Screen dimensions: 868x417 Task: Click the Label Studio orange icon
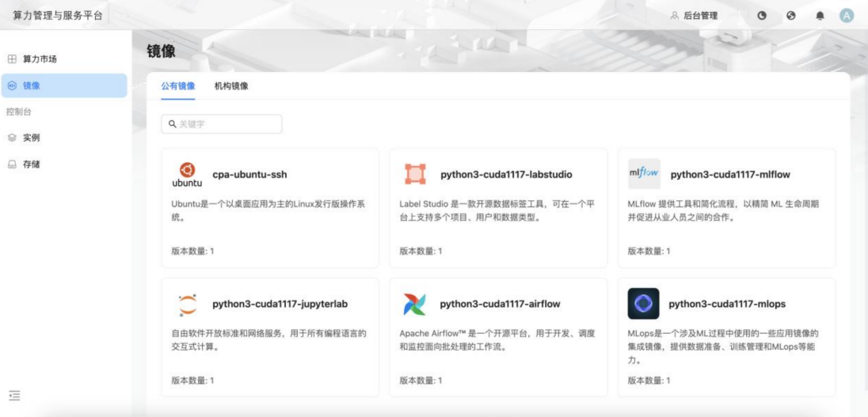click(415, 174)
